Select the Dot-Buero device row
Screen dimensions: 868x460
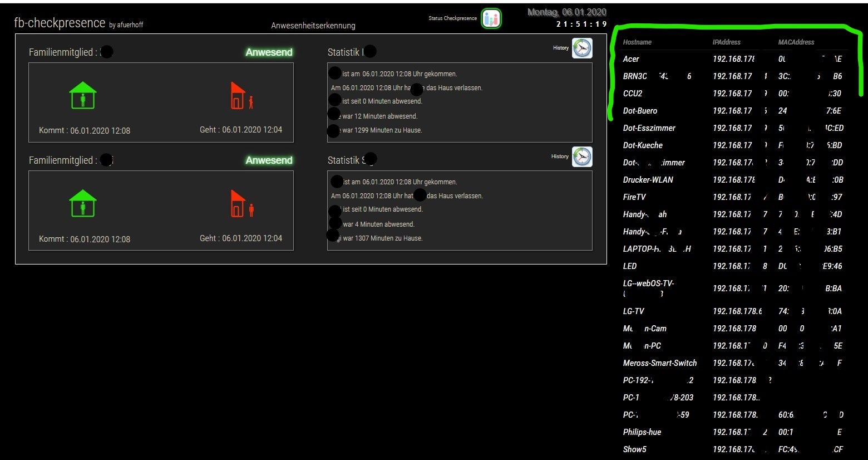click(733, 111)
